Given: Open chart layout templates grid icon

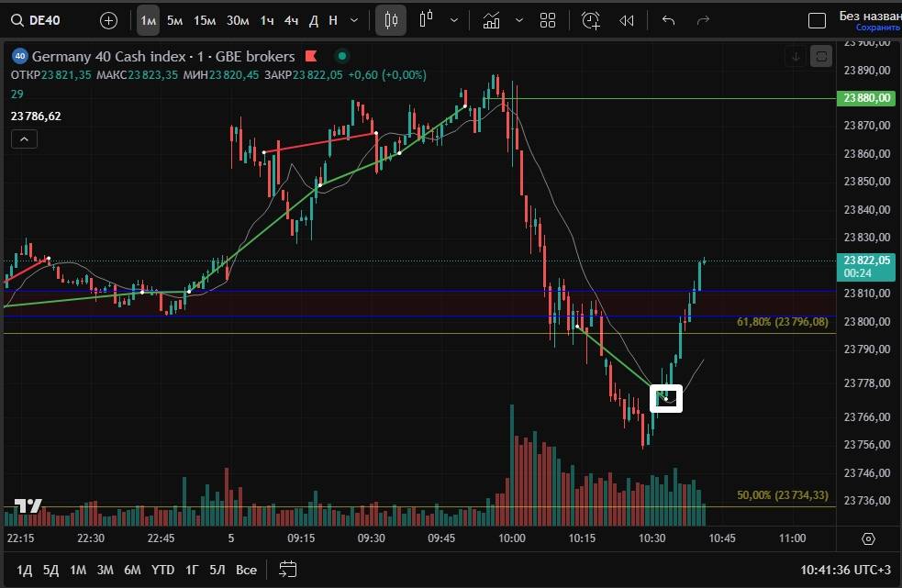Looking at the screenshot, I should tap(548, 20).
